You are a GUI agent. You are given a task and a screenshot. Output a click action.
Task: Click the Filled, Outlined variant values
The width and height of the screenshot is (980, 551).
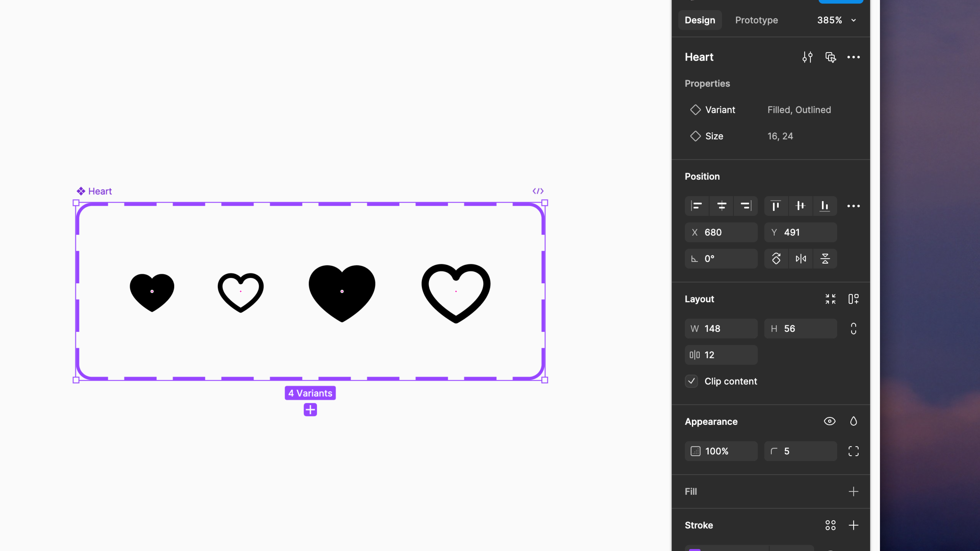tap(799, 110)
